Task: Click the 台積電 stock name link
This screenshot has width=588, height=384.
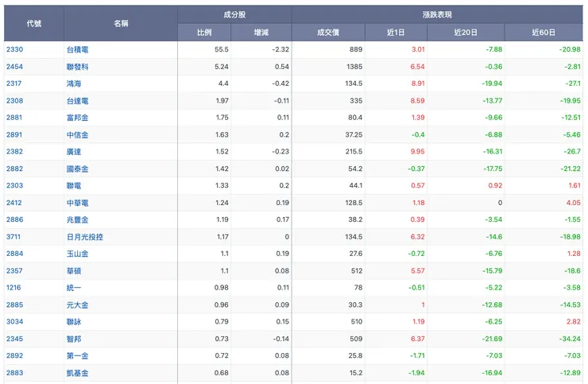Action: click(78, 49)
